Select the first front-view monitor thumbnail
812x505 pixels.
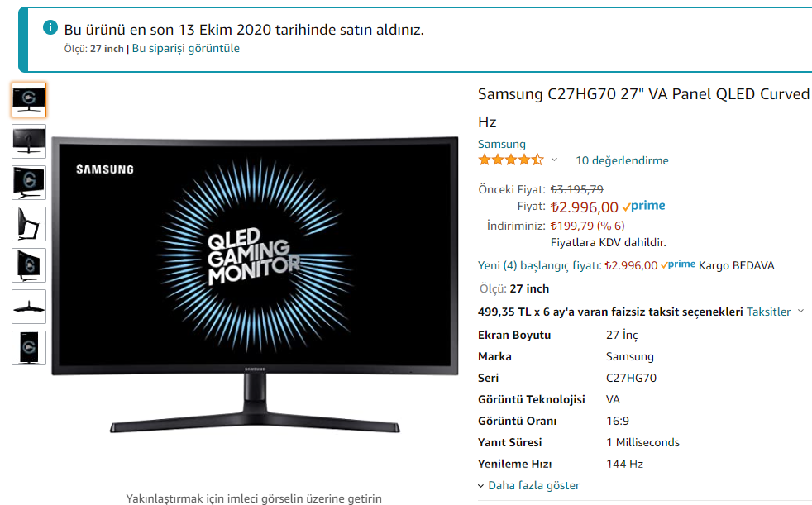29,100
